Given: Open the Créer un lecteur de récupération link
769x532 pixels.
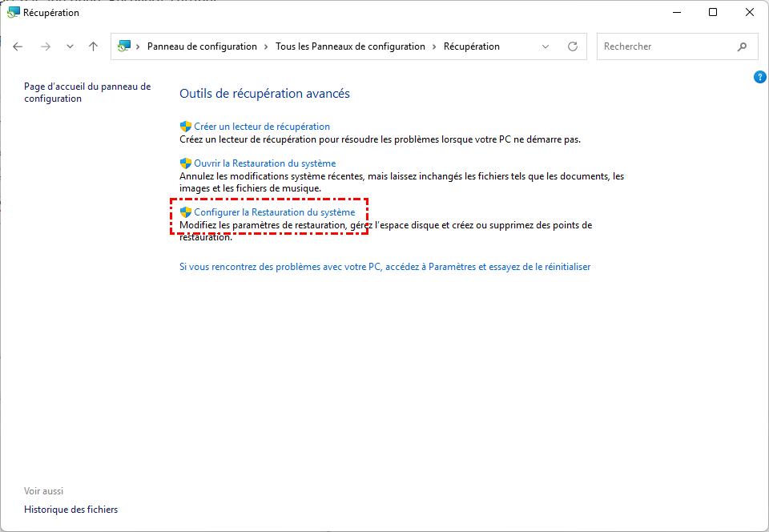Looking at the screenshot, I should (x=262, y=127).
